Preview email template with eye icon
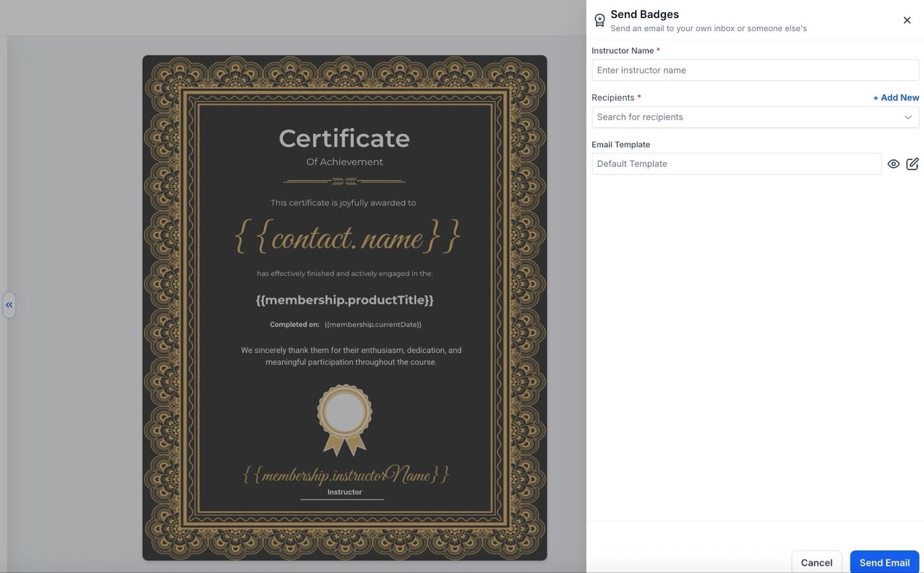Screen dimensions: 924x573 tap(893, 164)
